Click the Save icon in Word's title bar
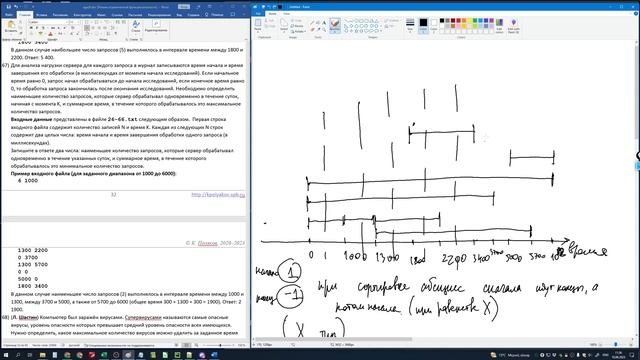 point(9,7)
